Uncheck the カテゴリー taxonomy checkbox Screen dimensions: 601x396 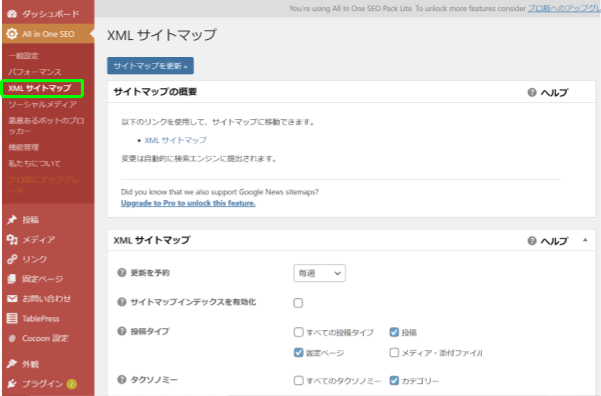(x=394, y=380)
